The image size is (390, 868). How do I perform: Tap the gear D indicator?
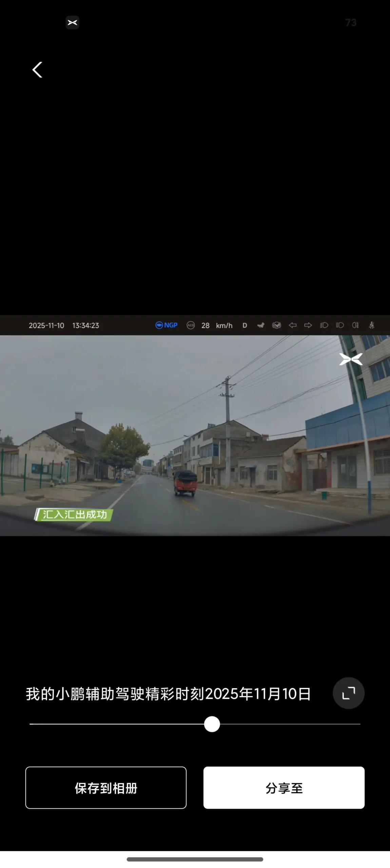pyautogui.click(x=245, y=325)
